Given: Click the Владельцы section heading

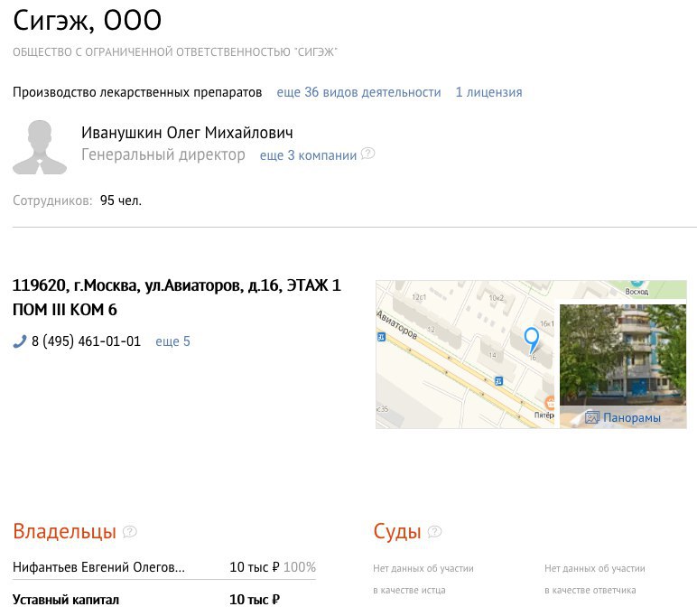Looking at the screenshot, I should pos(64,531).
